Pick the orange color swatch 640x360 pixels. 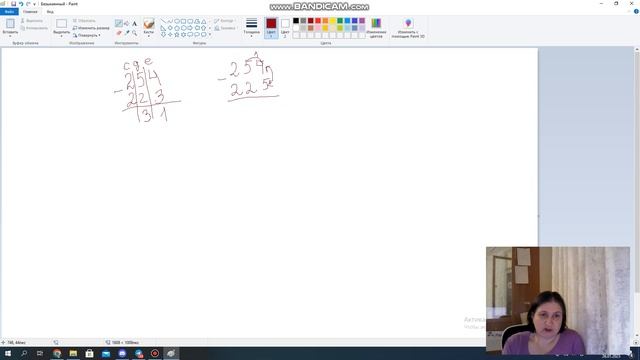click(x=325, y=21)
